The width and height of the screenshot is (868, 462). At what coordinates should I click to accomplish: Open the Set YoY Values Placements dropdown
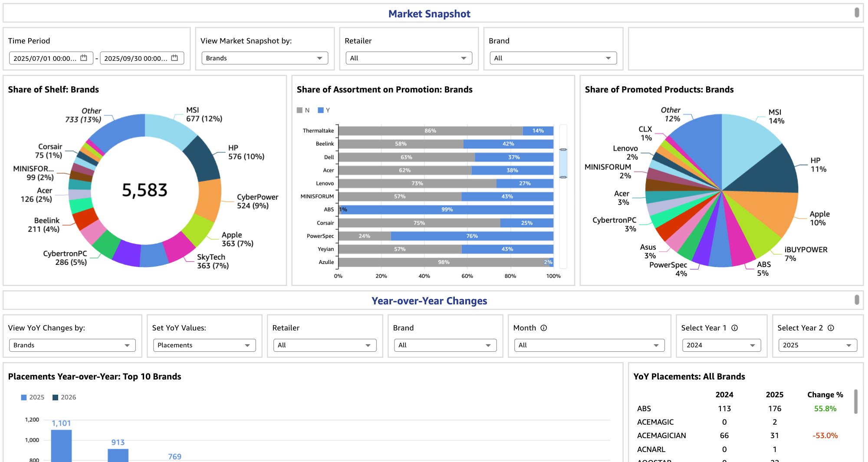204,345
